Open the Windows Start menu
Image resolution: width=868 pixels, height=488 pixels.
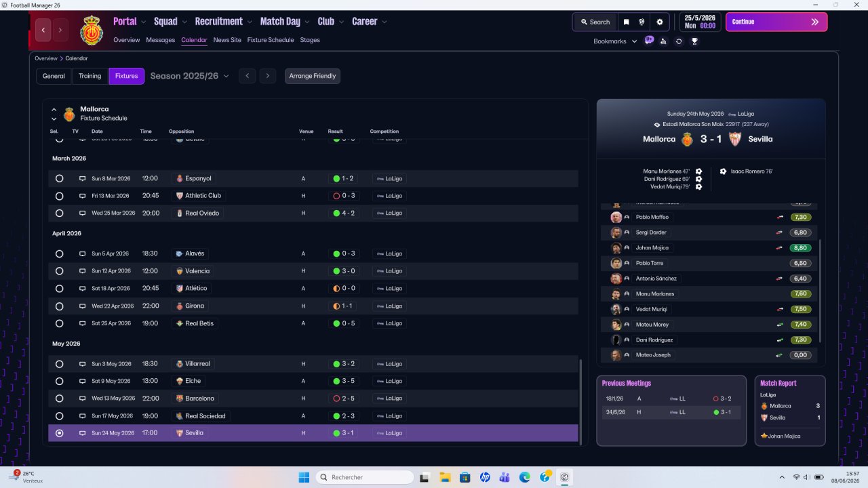[x=304, y=477]
